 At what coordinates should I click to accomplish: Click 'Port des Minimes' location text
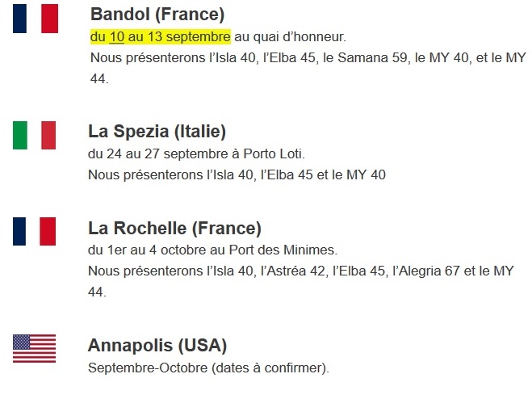point(282,250)
